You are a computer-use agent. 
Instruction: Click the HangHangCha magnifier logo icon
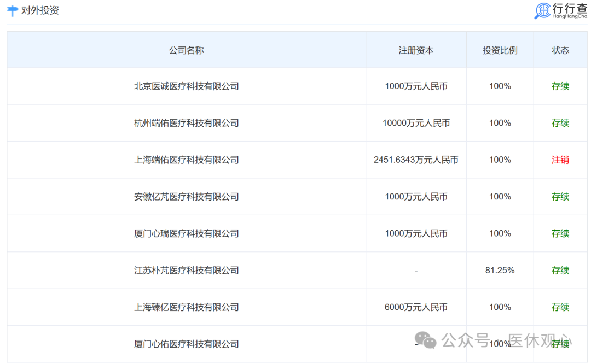pyautogui.click(x=542, y=10)
